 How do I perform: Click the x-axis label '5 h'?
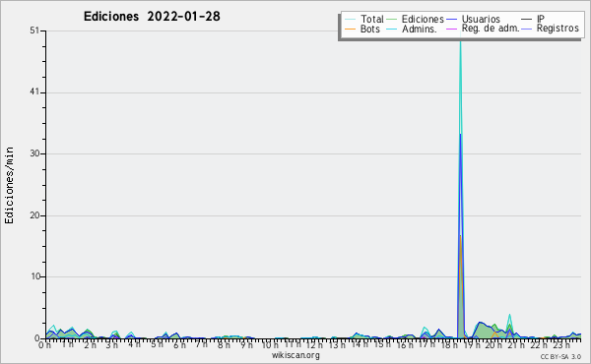157,345
